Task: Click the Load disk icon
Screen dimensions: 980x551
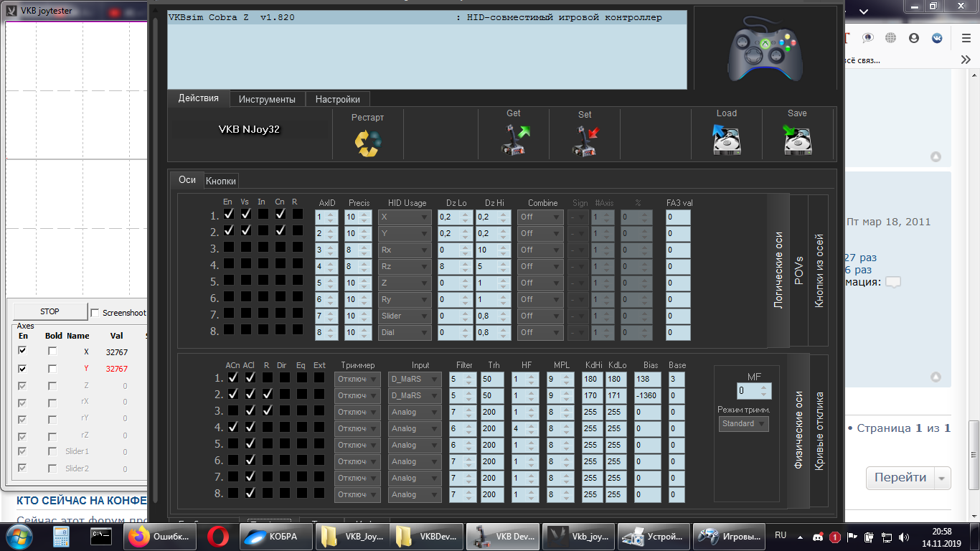Action: 726,140
